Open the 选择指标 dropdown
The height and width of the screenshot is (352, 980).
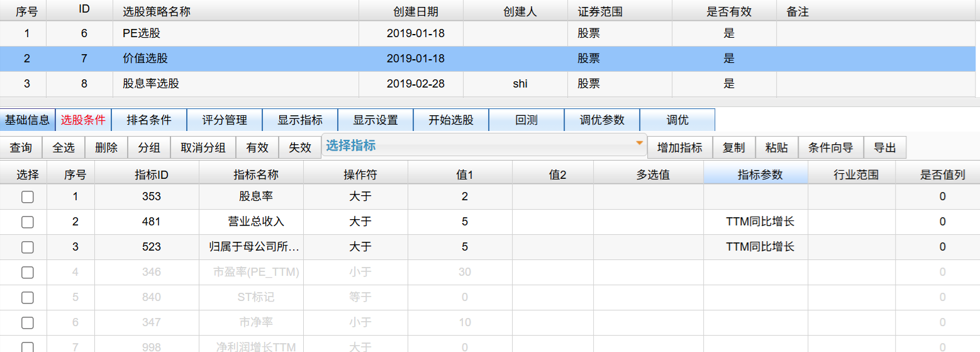[484, 145]
